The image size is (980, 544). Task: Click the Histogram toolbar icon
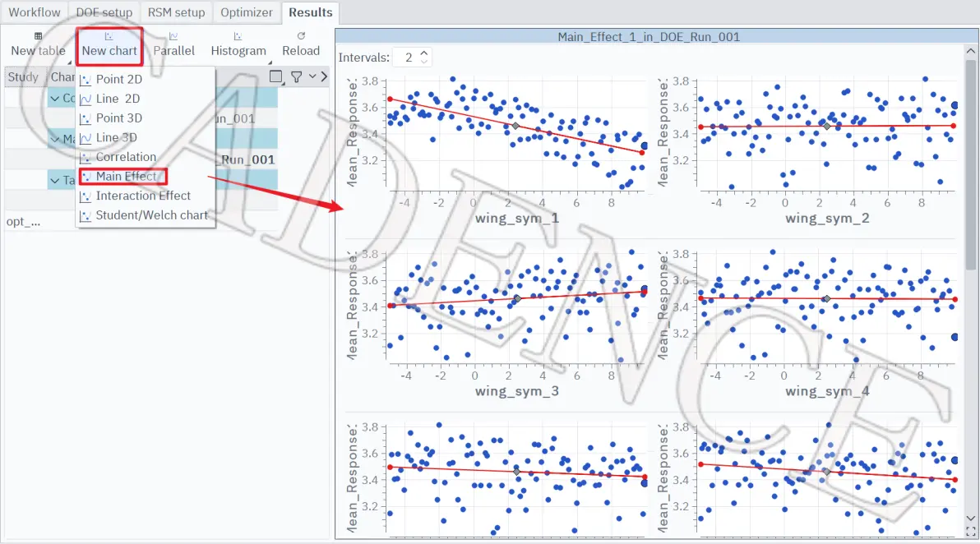238,36
